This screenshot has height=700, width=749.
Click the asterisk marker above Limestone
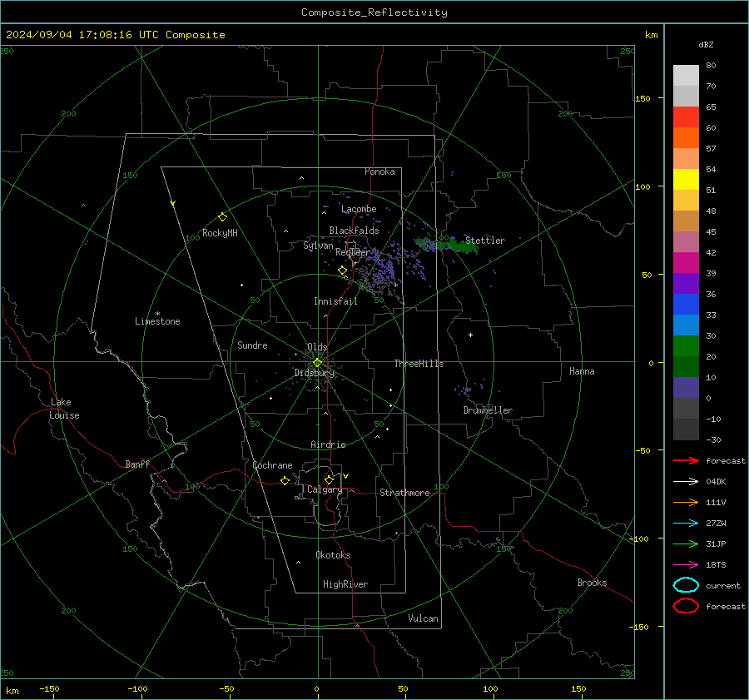pos(157,314)
